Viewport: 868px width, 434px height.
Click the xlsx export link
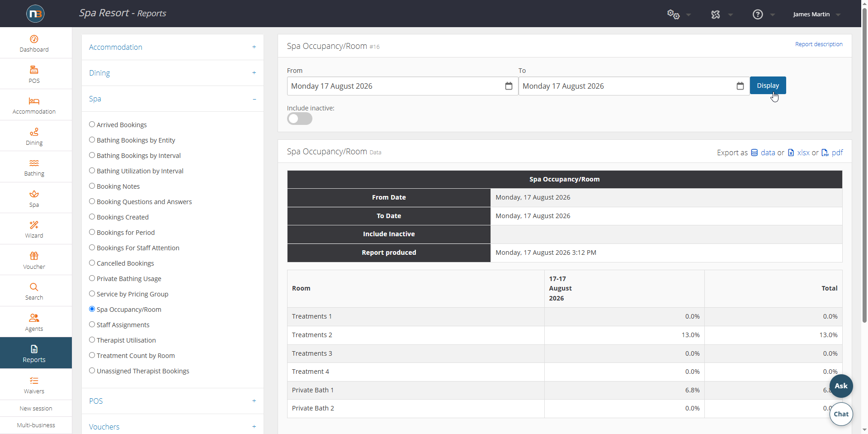pos(803,153)
